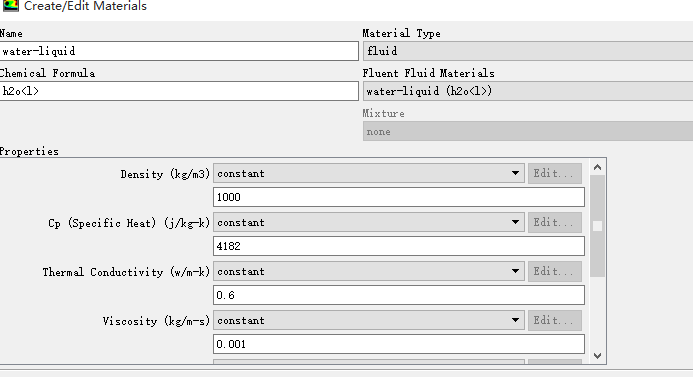Click Edit button beside Thermal Conductivity

coord(555,271)
